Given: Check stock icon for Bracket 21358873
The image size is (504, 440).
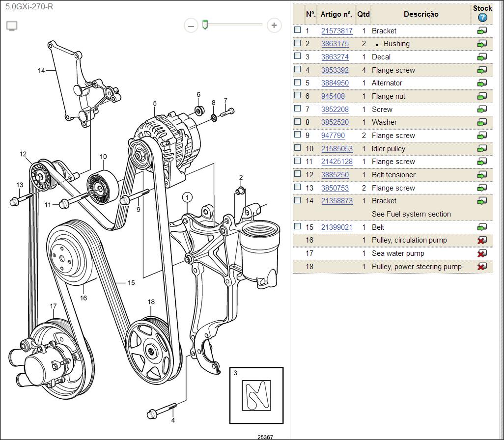Looking at the screenshot, I should pos(482,201).
